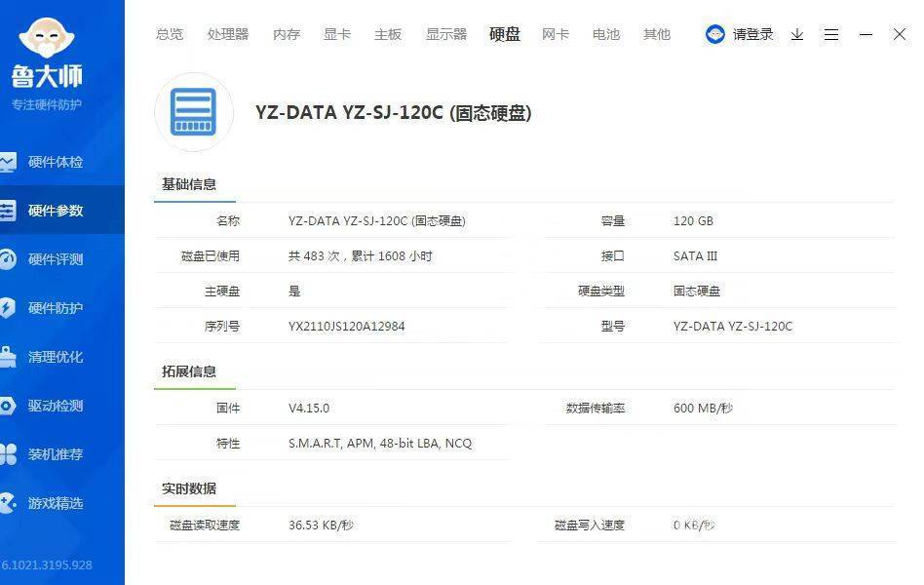This screenshot has width=924, height=585.
Task: Switch to the 电池 tab
Action: click(606, 34)
